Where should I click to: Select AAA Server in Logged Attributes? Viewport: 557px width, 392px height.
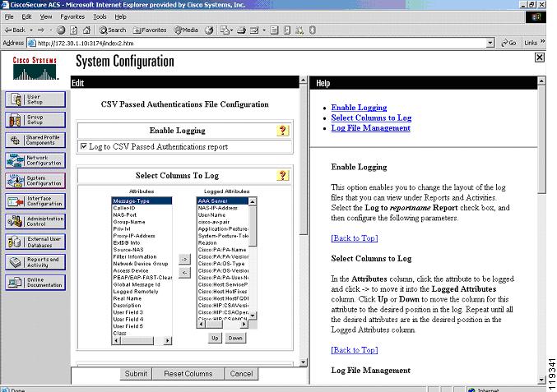(223, 201)
